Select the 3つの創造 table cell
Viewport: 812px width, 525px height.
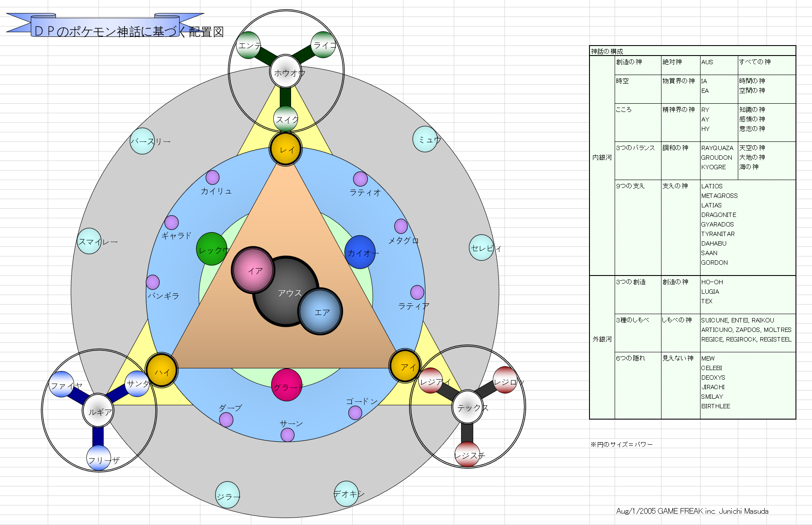(638, 295)
